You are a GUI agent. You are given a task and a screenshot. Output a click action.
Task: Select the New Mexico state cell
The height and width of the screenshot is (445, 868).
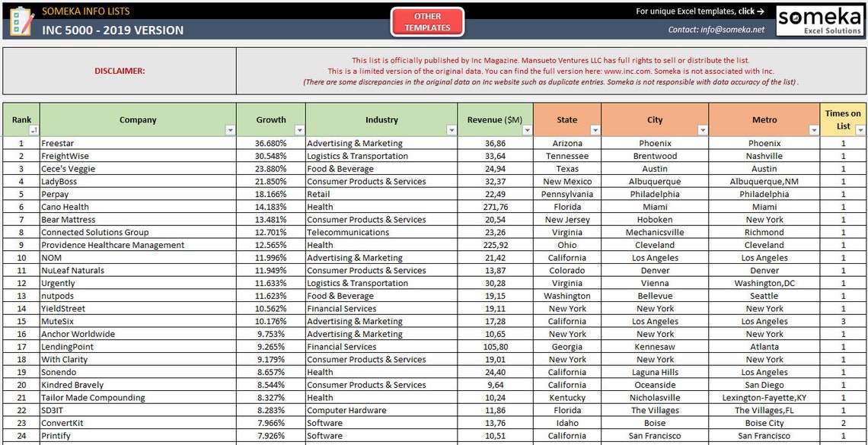pyautogui.click(x=566, y=181)
